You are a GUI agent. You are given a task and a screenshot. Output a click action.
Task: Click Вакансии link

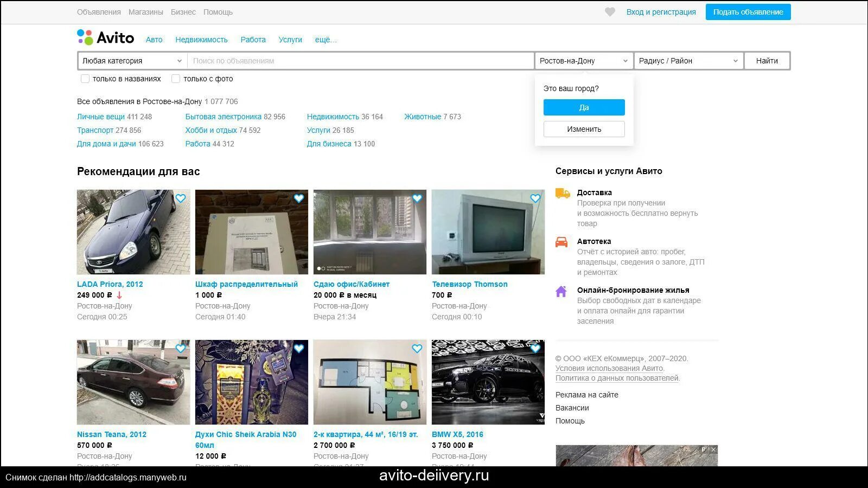click(572, 408)
